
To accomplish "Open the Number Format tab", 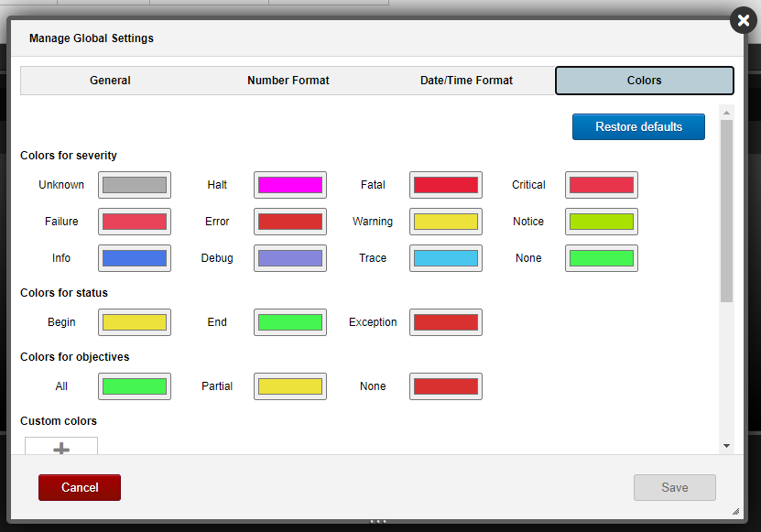I will 288,81.
